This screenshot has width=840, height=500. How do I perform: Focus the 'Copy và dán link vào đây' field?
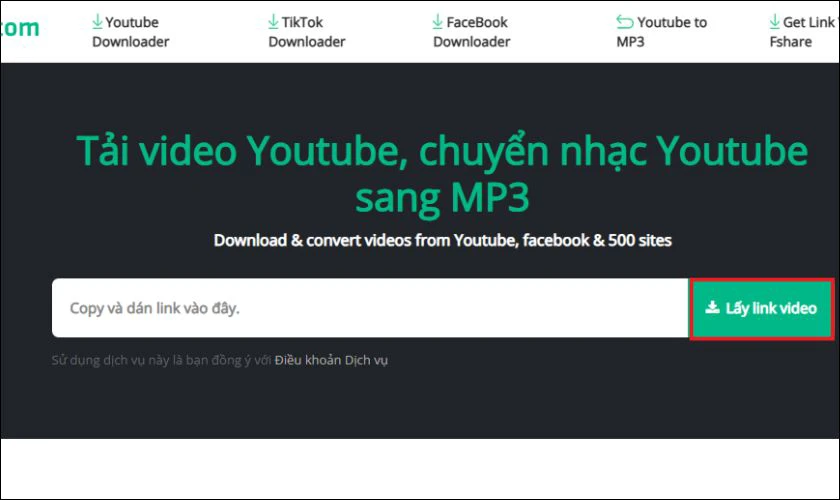(x=370, y=308)
